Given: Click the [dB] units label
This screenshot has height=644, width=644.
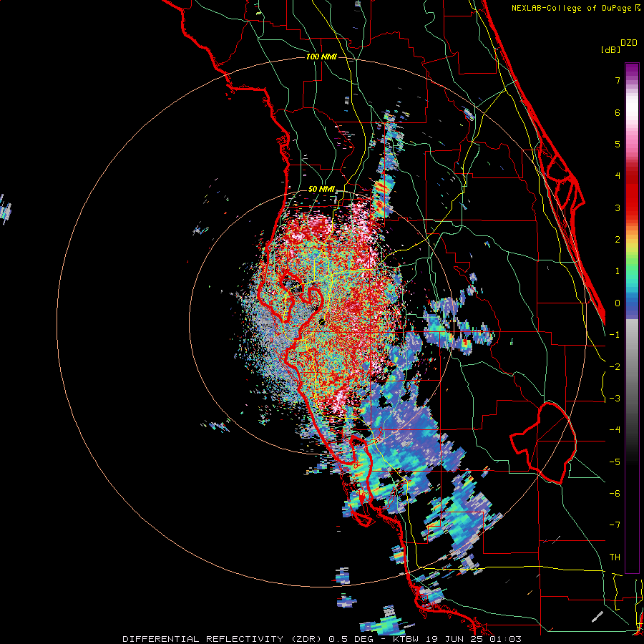Looking at the screenshot, I should [x=610, y=49].
